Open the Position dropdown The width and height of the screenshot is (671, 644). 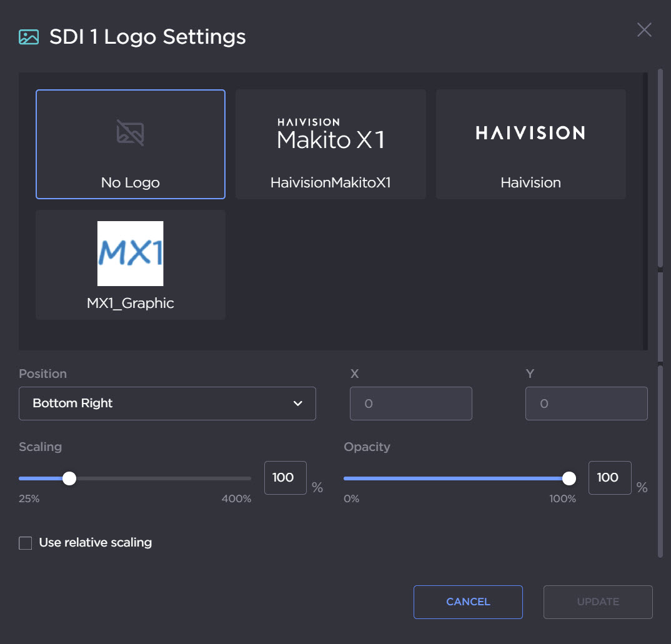point(167,404)
